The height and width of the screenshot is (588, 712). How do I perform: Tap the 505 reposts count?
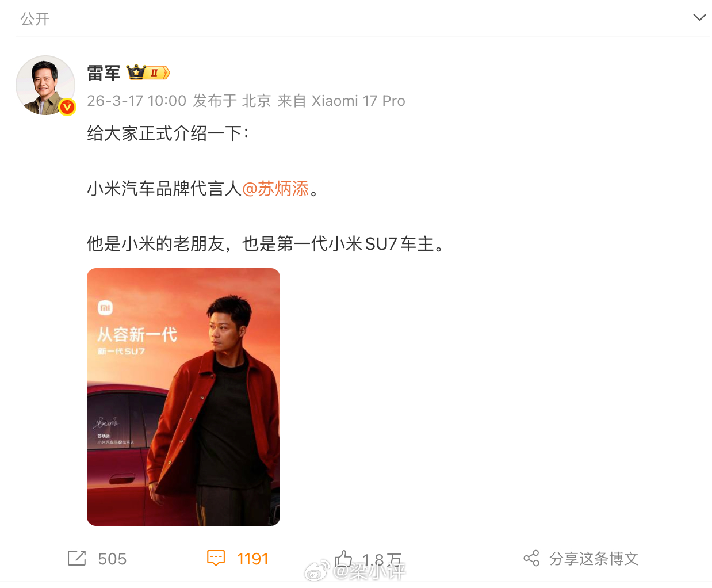[112, 559]
